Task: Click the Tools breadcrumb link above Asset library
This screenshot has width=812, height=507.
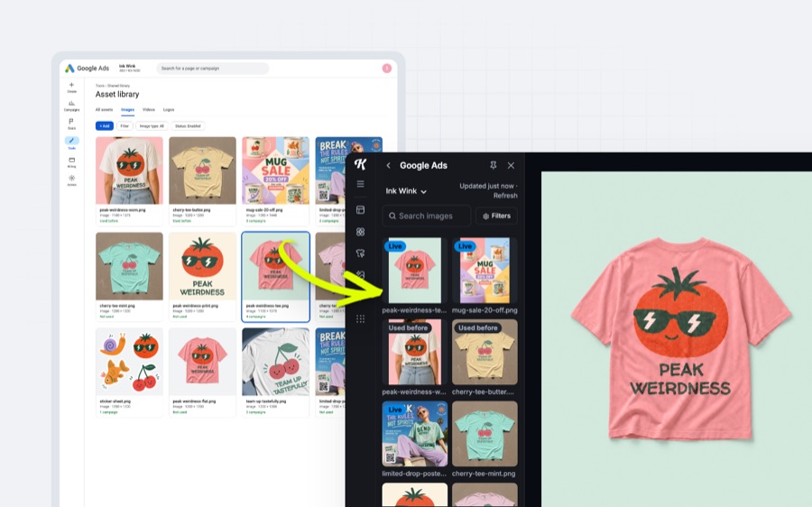Action: point(99,86)
